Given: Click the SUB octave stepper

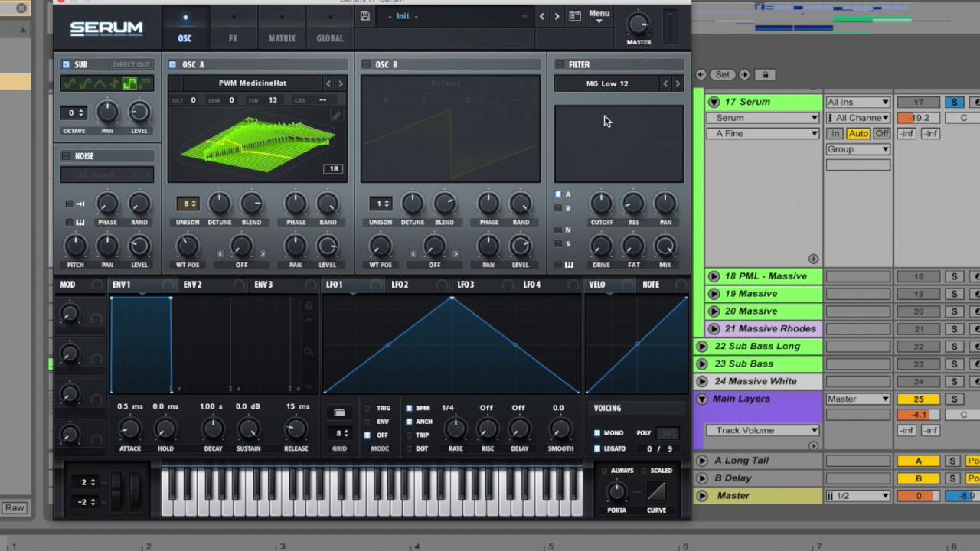Looking at the screenshot, I should pyautogui.click(x=74, y=112).
